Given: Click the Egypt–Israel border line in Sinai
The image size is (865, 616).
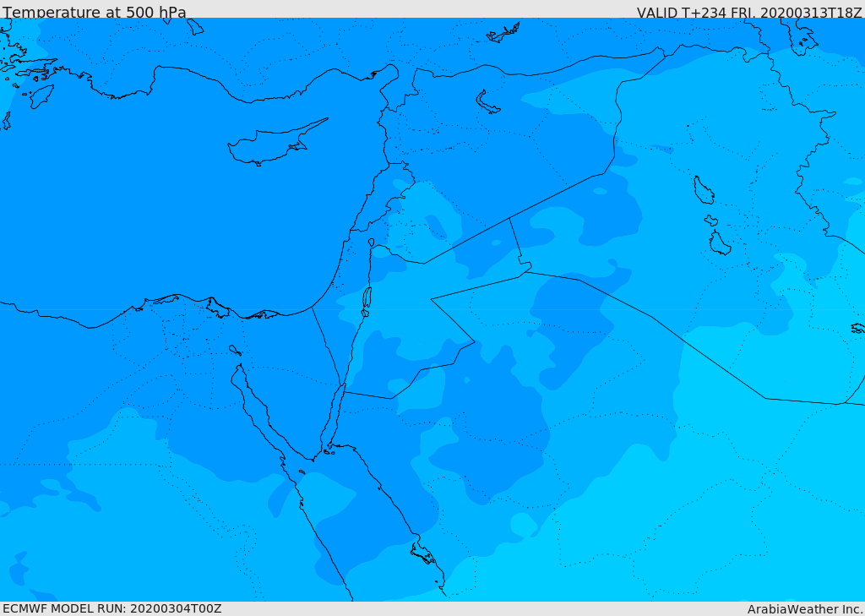Looking at the screenshot, I should [x=327, y=346].
